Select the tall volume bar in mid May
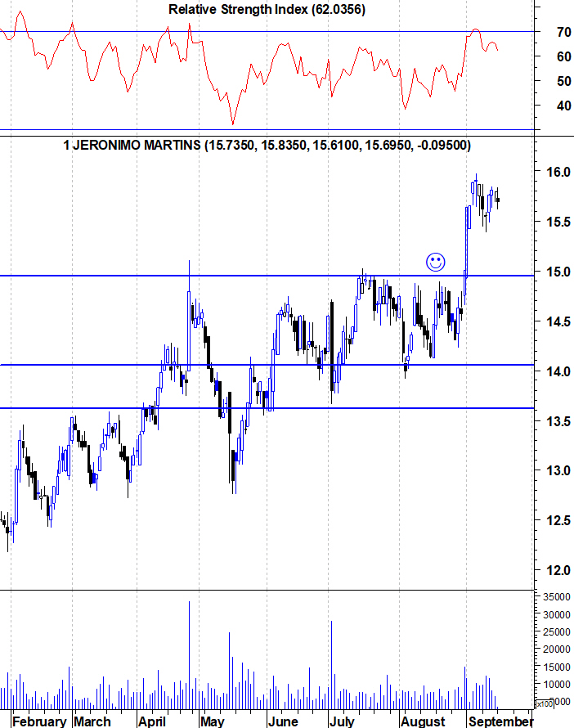Image resolution: width=574 pixels, height=728 pixels. point(229,670)
